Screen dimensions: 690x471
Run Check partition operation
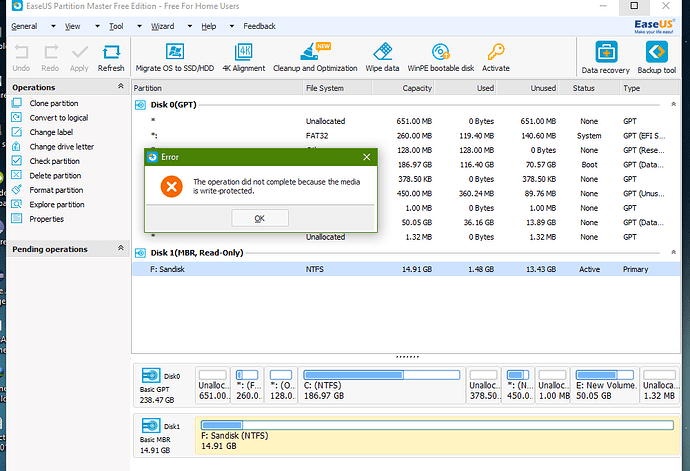tap(55, 162)
